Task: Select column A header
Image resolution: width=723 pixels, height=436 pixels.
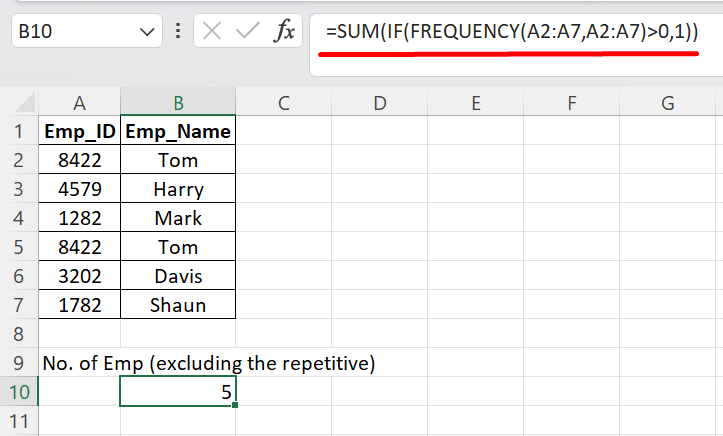Action: pyautogui.click(x=79, y=102)
